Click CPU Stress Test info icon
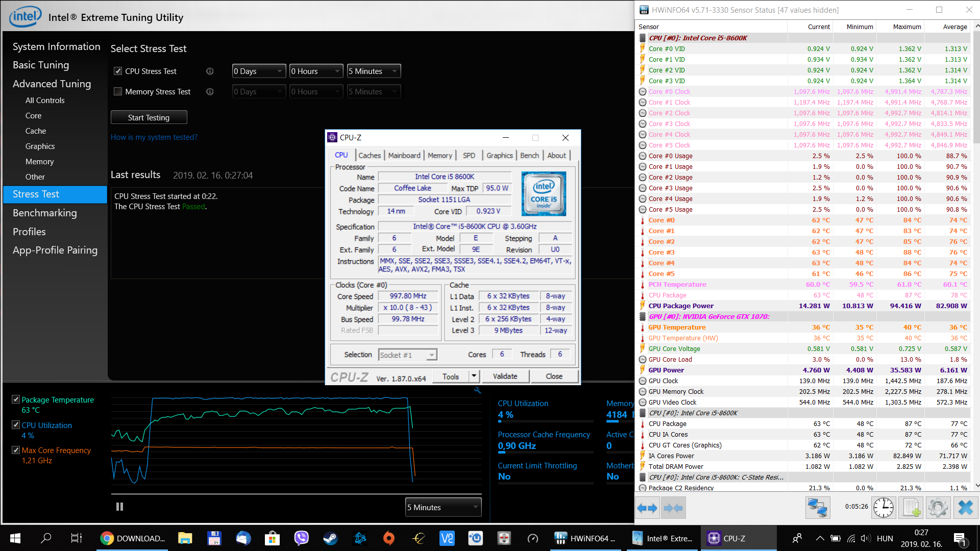The height and width of the screenshot is (551, 980). click(210, 71)
